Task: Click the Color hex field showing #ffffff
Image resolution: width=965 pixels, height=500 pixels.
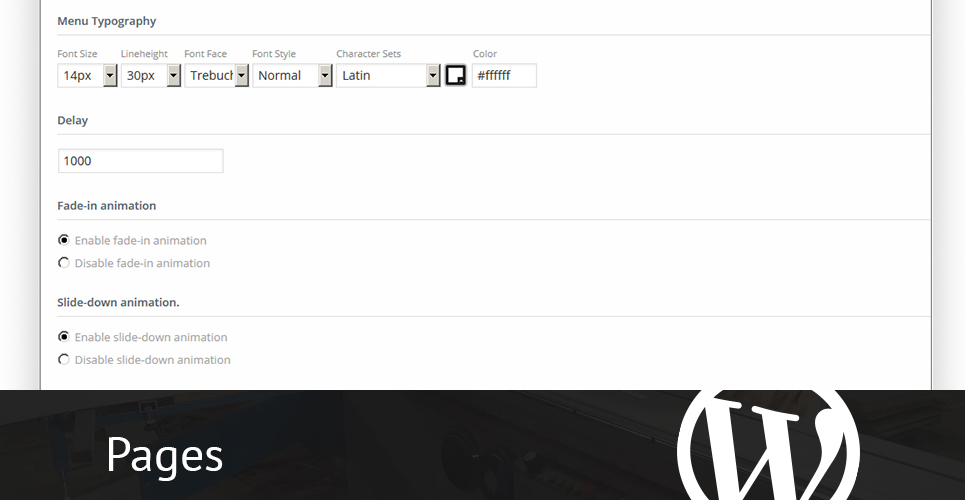Action: point(504,76)
